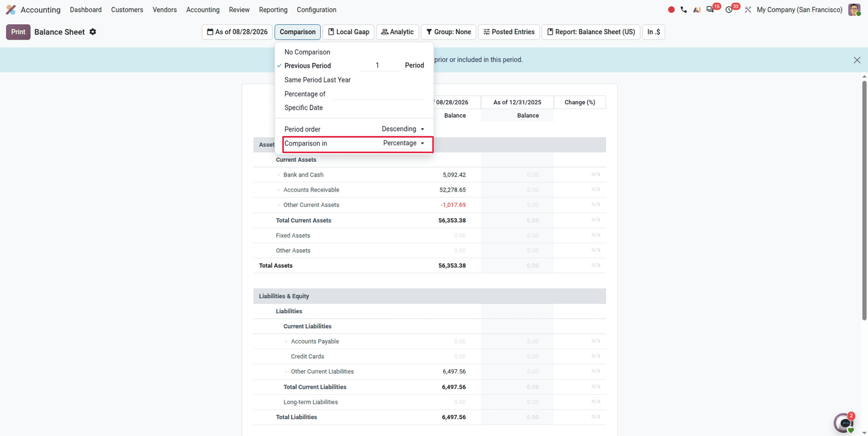Click the red record indicator icon
Screen dimensions: 868x436
point(671,10)
